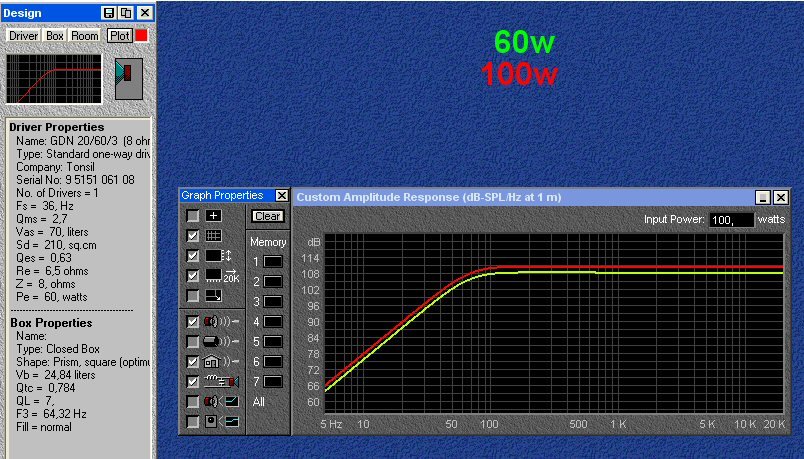804x459 pixels.
Task: Open the Room tab in Design
Action: 85,36
